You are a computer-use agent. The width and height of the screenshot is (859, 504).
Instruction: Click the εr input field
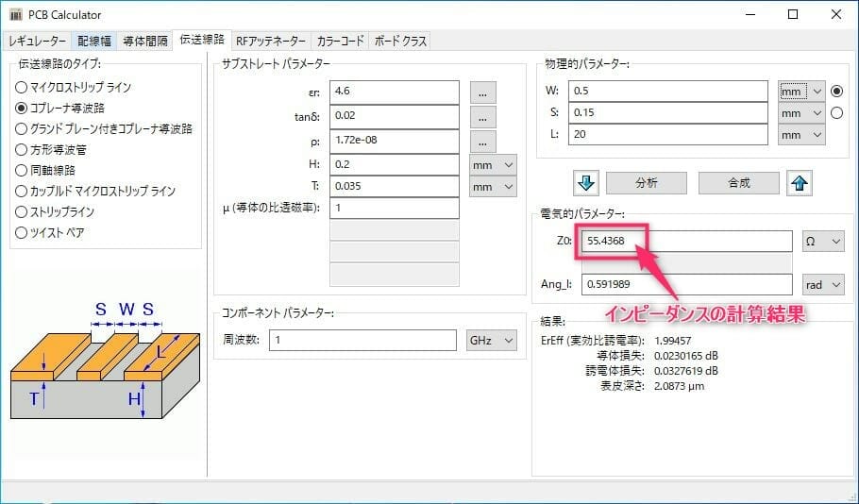395,92
